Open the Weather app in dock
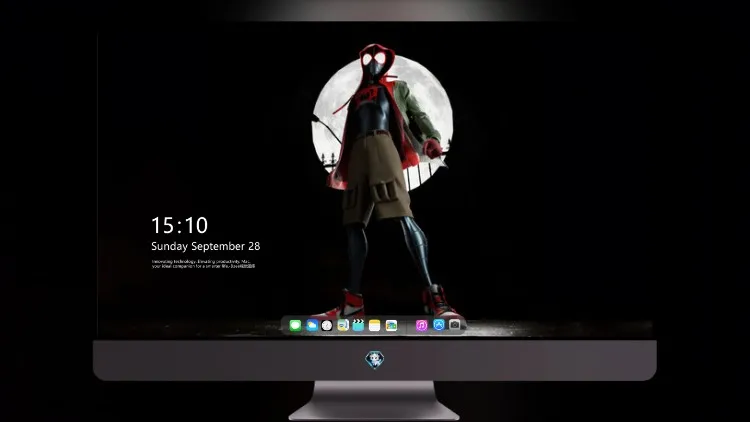This screenshot has height=422, width=750. [x=312, y=326]
